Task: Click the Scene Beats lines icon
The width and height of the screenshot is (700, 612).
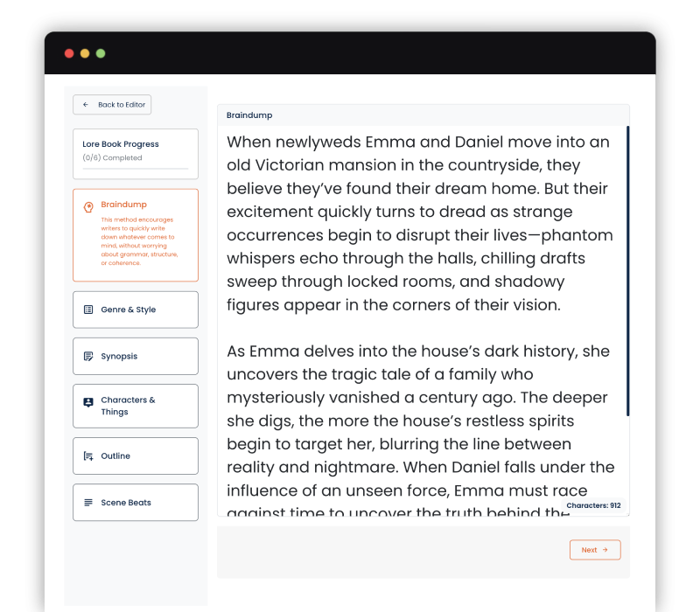Action: 88,503
